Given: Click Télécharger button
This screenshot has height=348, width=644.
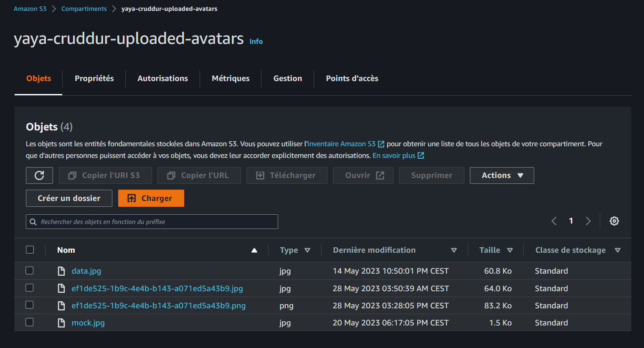Looking at the screenshot, I should click(x=287, y=175).
